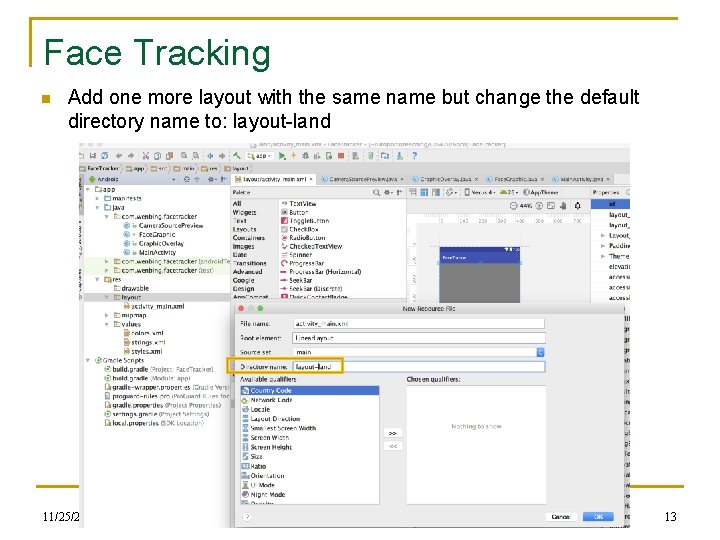Click the Cancel button in dialog
The image size is (720, 540).
point(560,517)
